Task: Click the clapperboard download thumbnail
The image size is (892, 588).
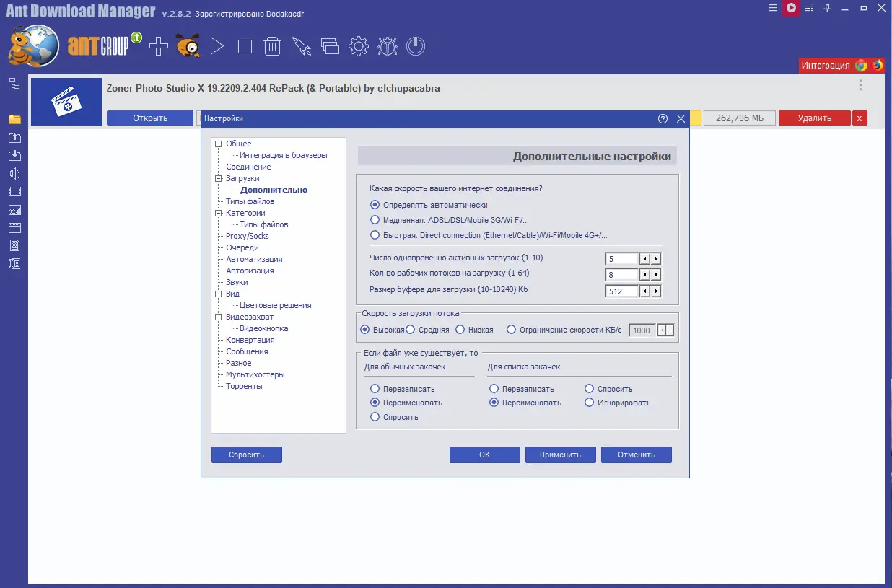Action: (x=66, y=102)
